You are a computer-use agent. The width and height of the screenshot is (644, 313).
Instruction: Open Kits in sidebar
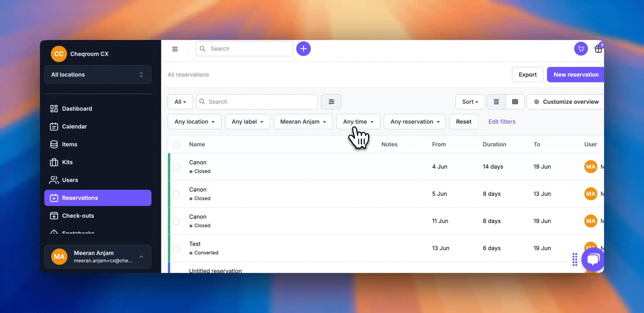click(98, 162)
